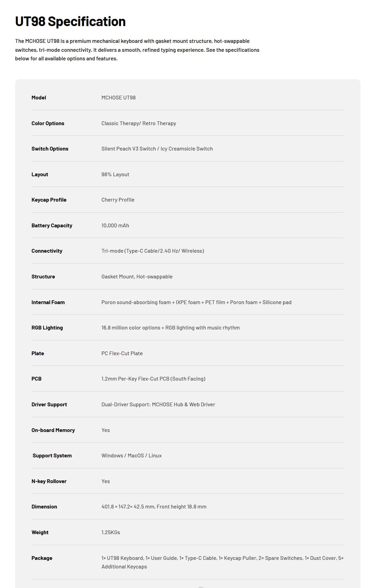Select the Battery Capacity label

[52, 226]
